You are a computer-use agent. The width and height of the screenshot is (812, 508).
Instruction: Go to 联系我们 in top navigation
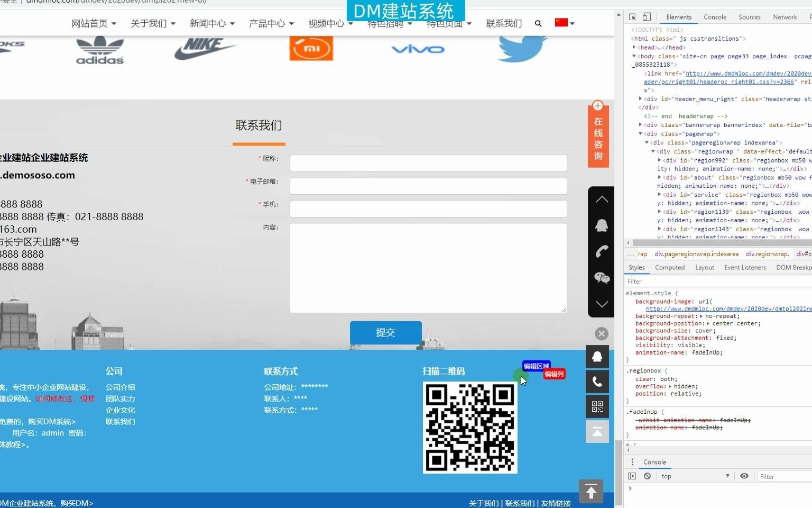(x=504, y=23)
